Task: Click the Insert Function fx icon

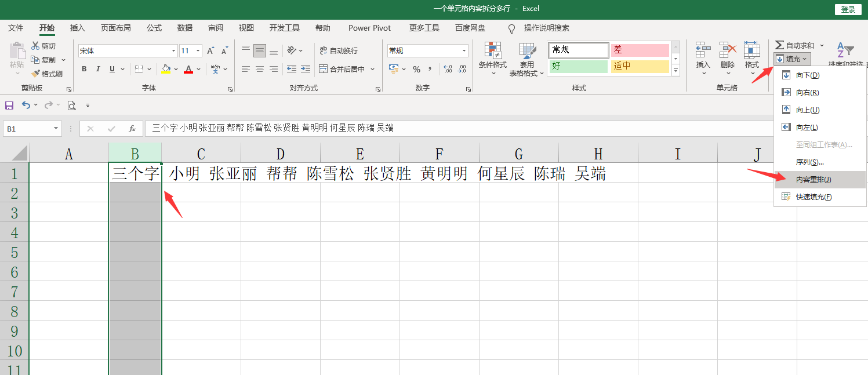Action: coord(132,129)
